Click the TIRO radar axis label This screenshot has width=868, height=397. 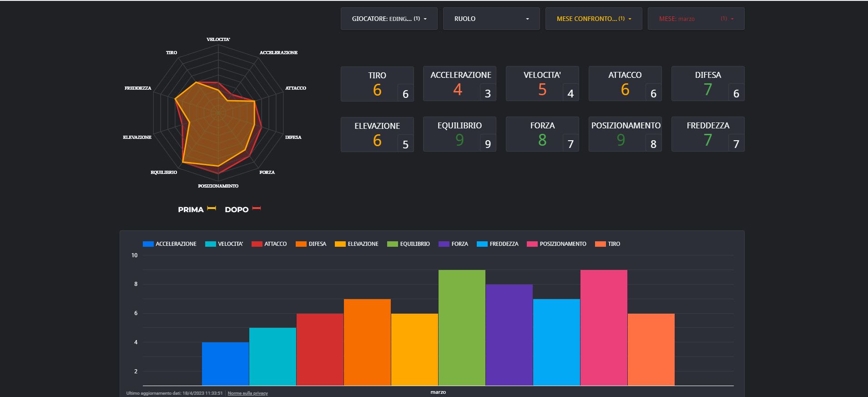pyautogui.click(x=172, y=53)
